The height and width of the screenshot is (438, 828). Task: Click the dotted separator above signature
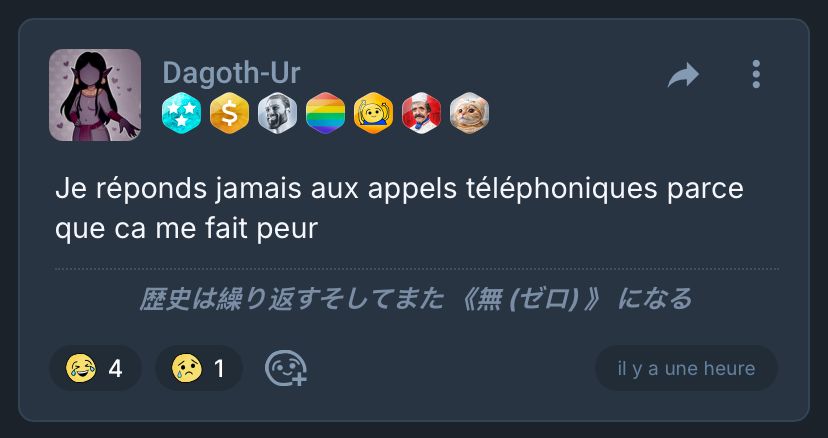[417, 269]
